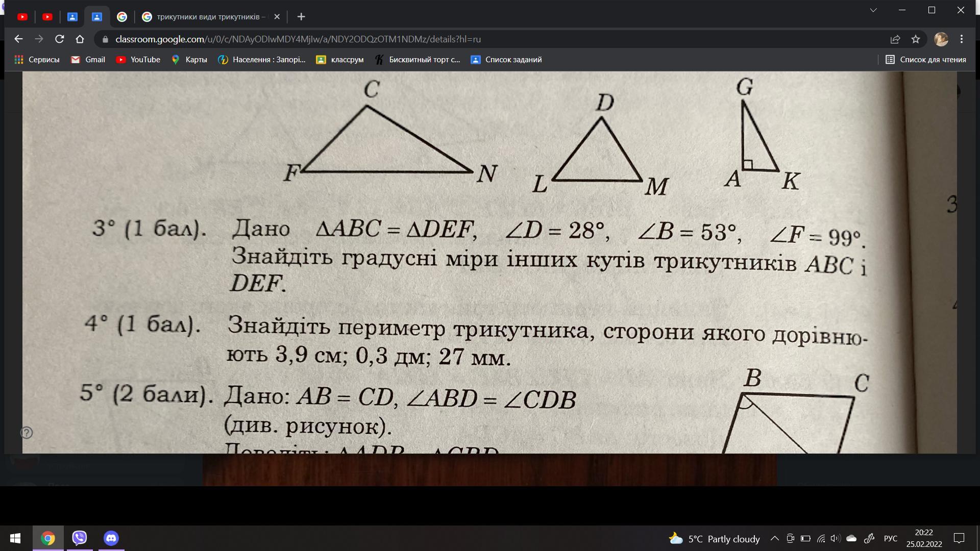Viewport: 980px width, 551px height.
Task: Open the notification center icon
Action: pyautogui.click(x=959, y=538)
